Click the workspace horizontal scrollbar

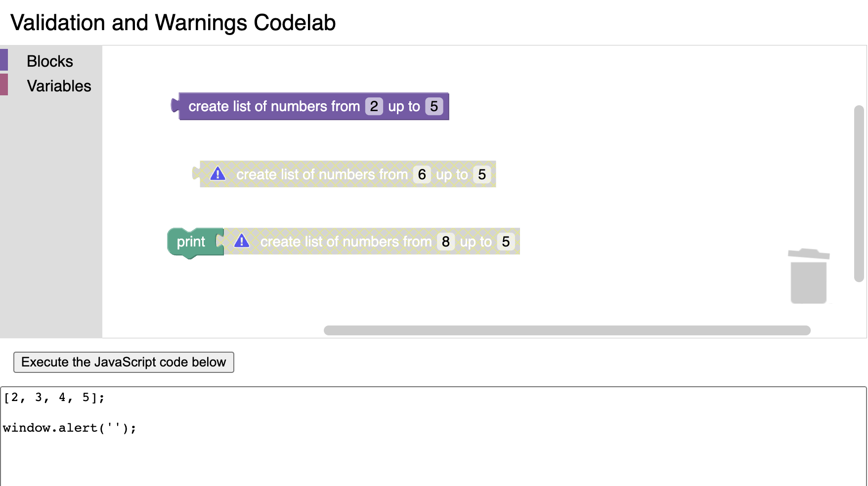[566, 330]
